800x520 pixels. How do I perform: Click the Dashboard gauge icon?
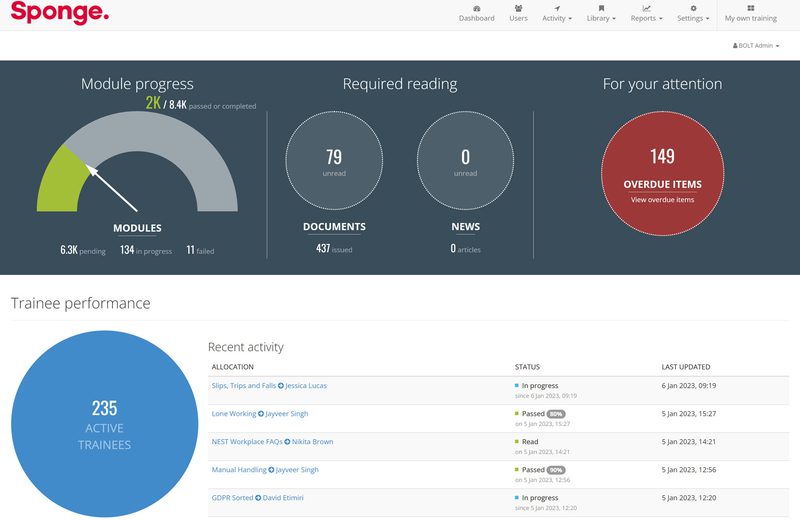pyautogui.click(x=476, y=8)
